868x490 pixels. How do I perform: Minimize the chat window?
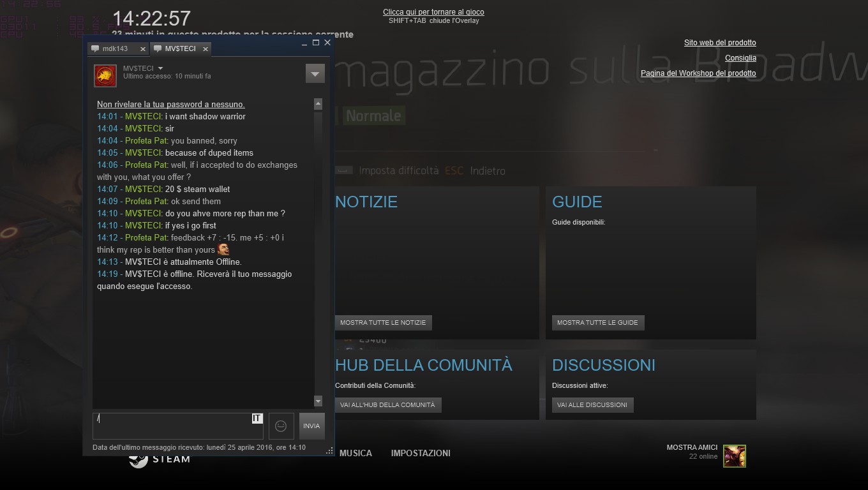coord(304,43)
